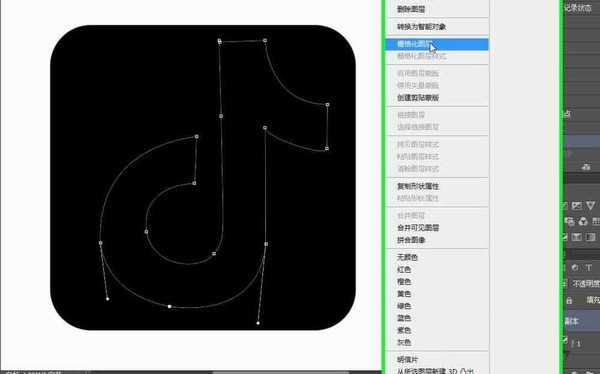The height and width of the screenshot is (374, 600).
Task: Click the 填充 fill label
Action: (593, 300)
